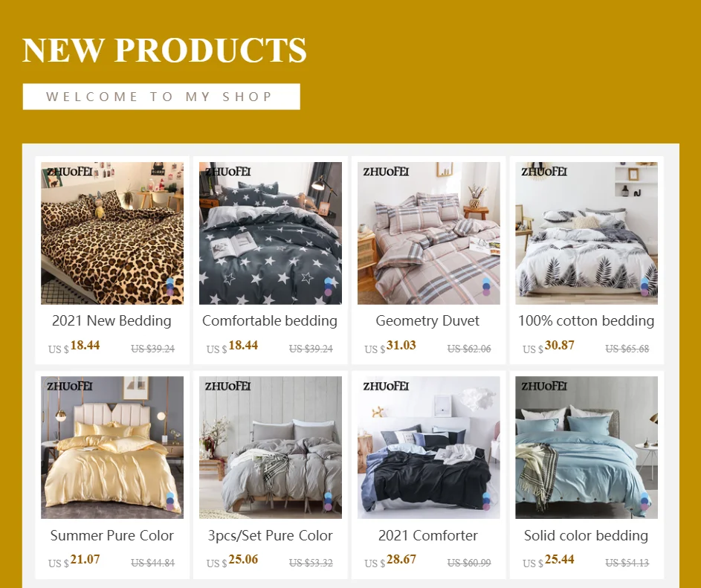Open the gold satin bedding image
701x588 pixels.
[112, 448]
